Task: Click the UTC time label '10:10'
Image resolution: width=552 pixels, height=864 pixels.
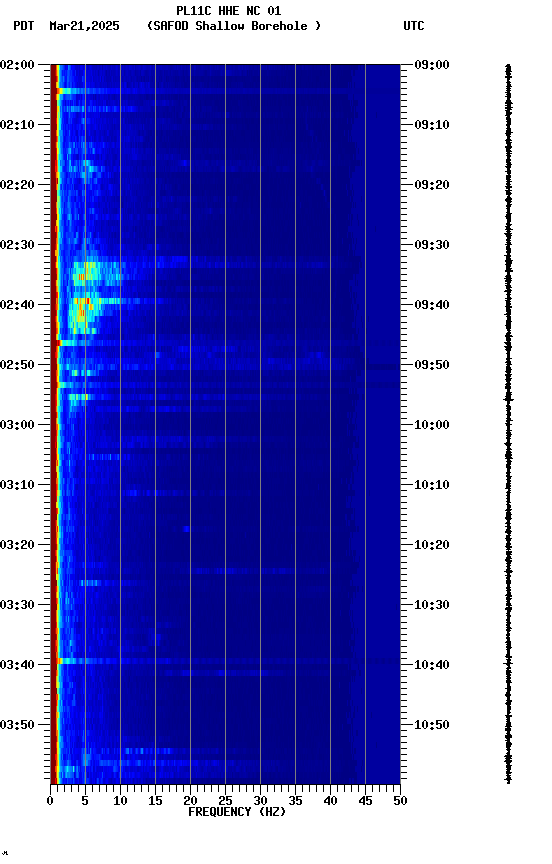Action: click(432, 485)
